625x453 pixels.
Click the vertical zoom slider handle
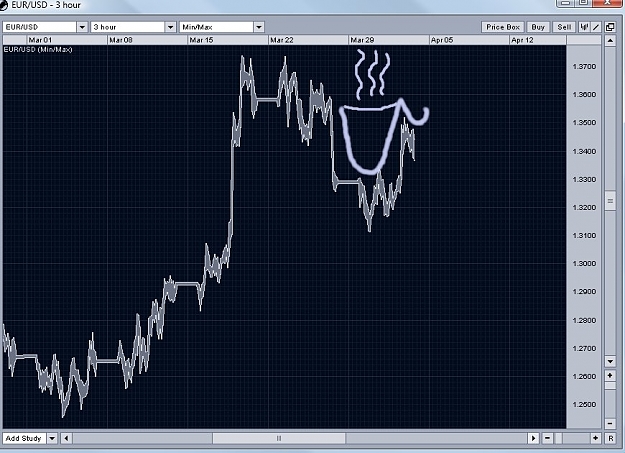(x=610, y=386)
